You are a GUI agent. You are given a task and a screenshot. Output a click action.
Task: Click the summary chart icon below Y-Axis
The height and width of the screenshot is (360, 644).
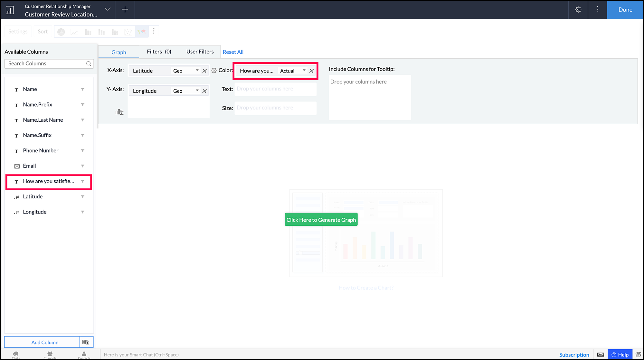point(119,112)
